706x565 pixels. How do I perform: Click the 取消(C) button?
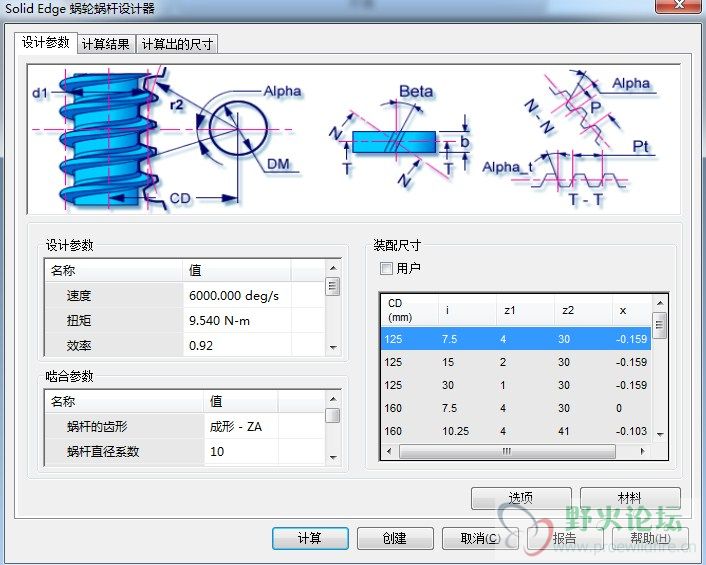click(x=480, y=538)
